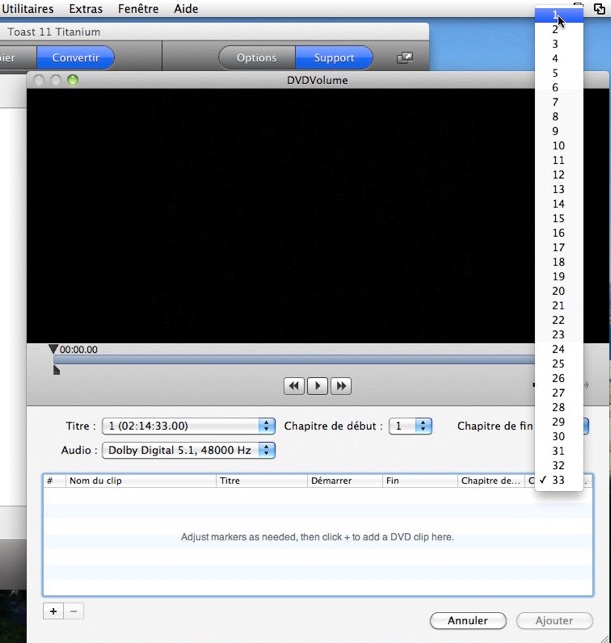This screenshot has width=611, height=643.
Task: Click the minus button to remove clip
Action: tap(73, 611)
